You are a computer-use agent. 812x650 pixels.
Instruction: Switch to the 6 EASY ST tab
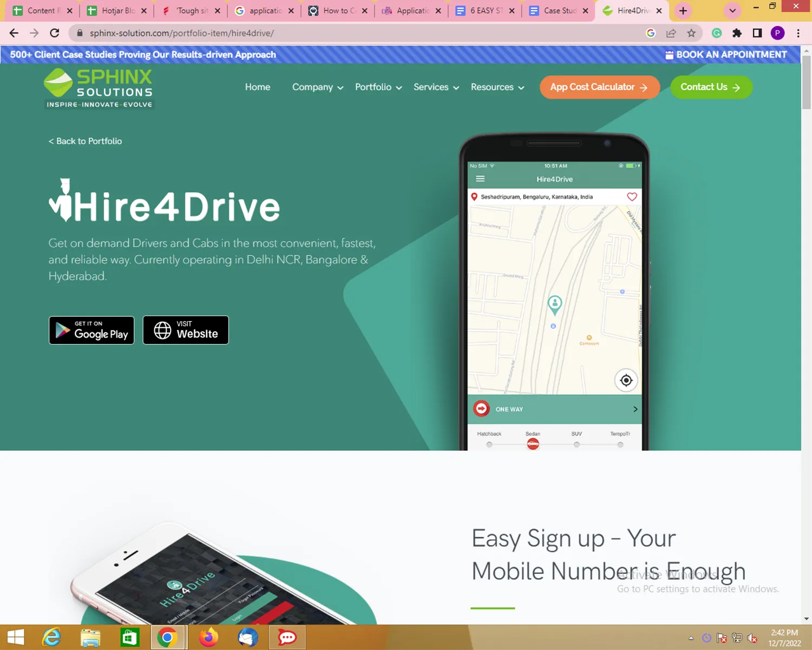[x=485, y=10]
